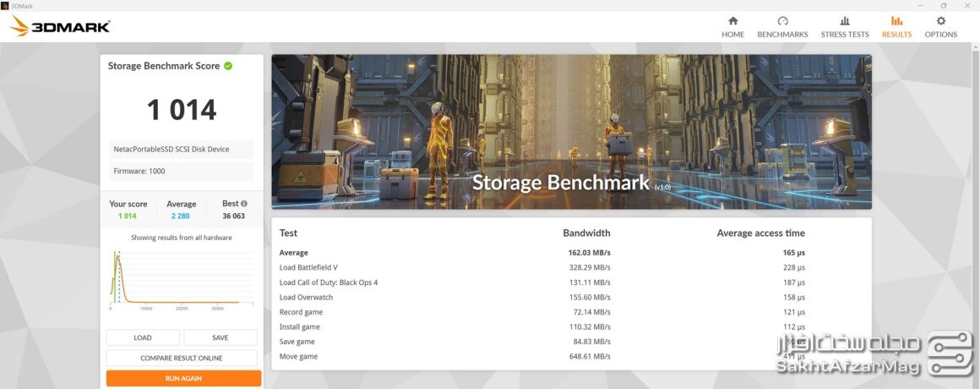The height and width of the screenshot is (389, 980).
Task: Click the Storage Benchmark banner image
Action: point(571,132)
